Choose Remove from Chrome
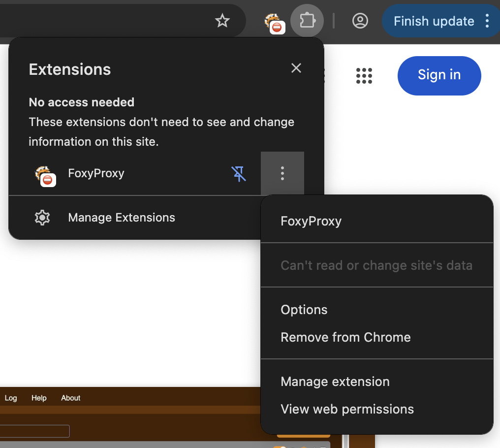Image resolution: width=500 pixels, height=448 pixels. 345,337
